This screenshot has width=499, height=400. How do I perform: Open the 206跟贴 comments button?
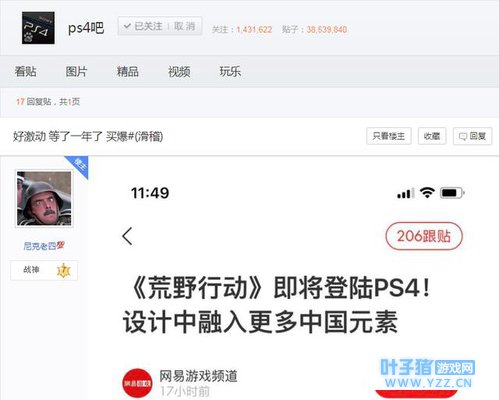click(424, 236)
